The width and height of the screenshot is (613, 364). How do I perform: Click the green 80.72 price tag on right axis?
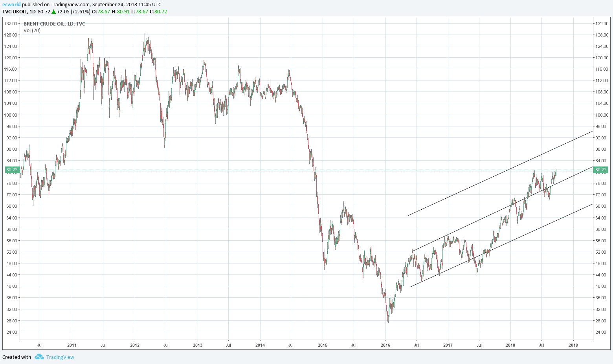coord(601,170)
